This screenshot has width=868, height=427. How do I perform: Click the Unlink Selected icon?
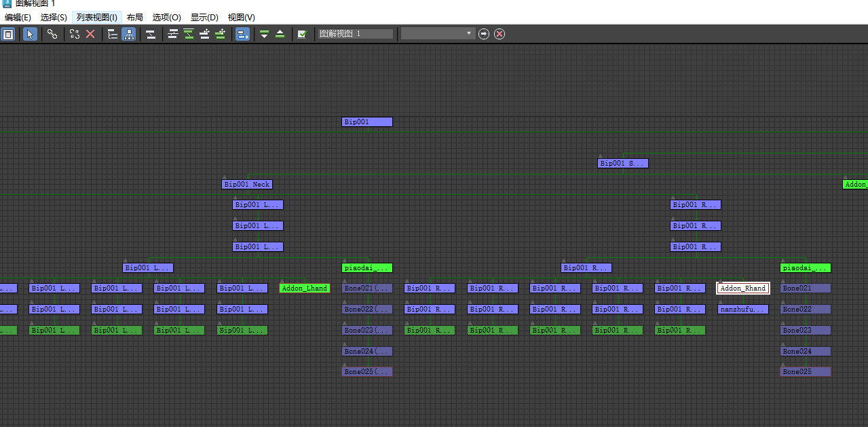[x=75, y=34]
